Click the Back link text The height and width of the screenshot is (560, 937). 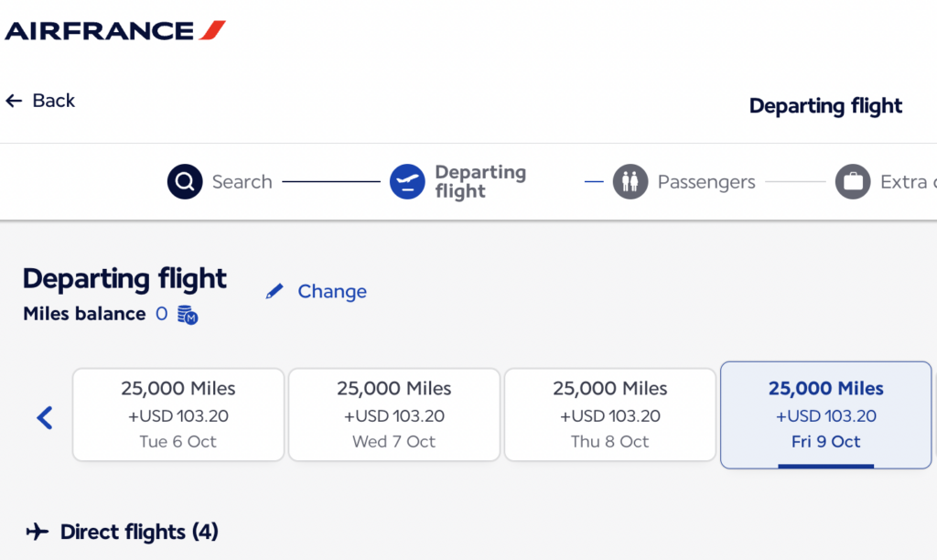pos(54,101)
